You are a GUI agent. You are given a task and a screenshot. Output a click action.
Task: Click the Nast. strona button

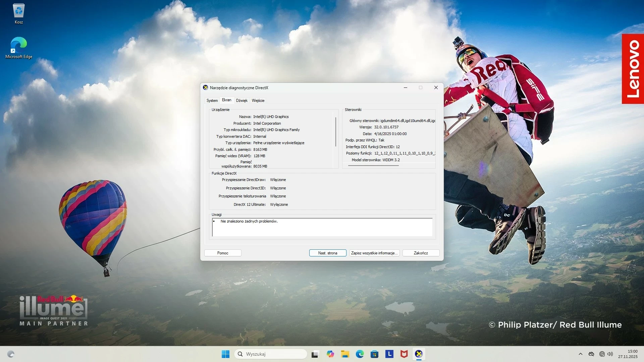tap(328, 253)
